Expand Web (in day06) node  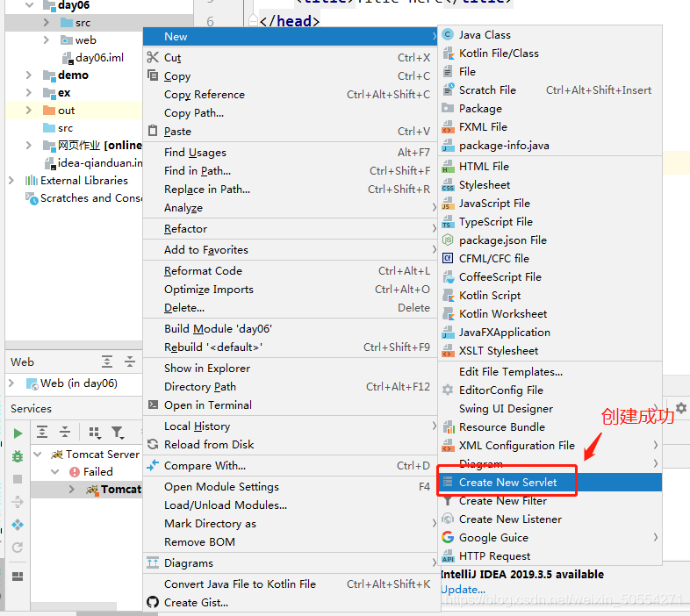[x=11, y=383]
